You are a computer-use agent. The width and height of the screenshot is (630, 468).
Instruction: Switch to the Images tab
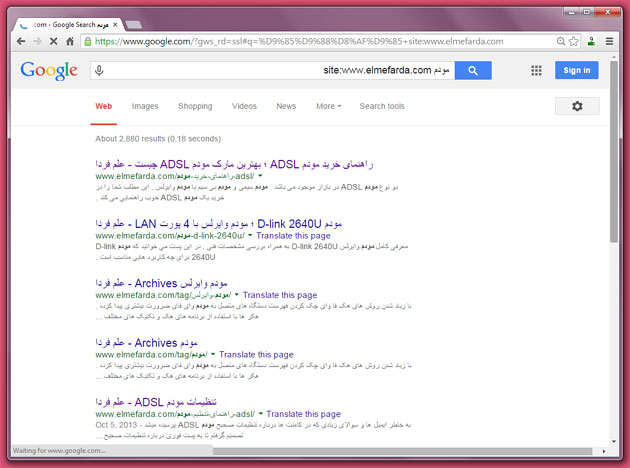(x=145, y=106)
